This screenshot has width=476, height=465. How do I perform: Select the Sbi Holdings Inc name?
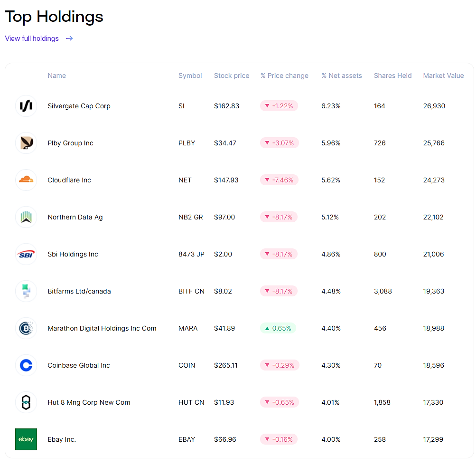(73, 255)
